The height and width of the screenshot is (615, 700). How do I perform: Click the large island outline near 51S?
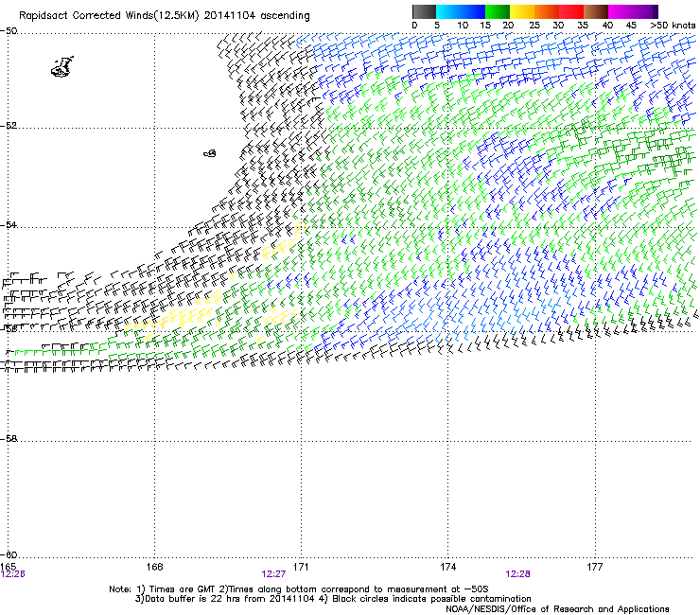point(62,67)
